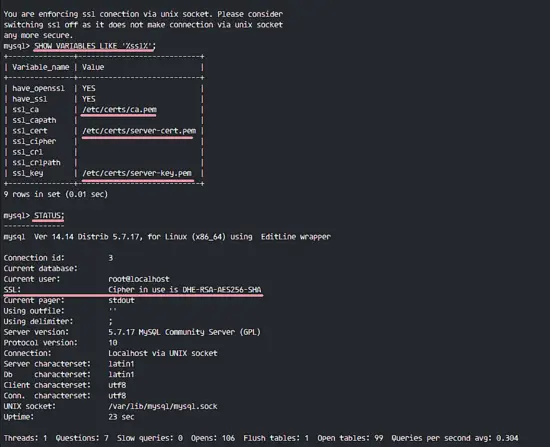The height and width of the screenshot is (447, 550).
Task: Click the 'You are enforcing ssl conection' warning line
Action: [143, 14]
